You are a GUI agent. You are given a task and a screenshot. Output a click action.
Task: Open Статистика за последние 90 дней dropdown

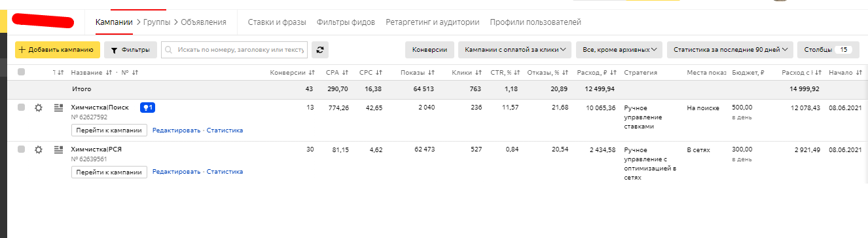tap(731, 49)
